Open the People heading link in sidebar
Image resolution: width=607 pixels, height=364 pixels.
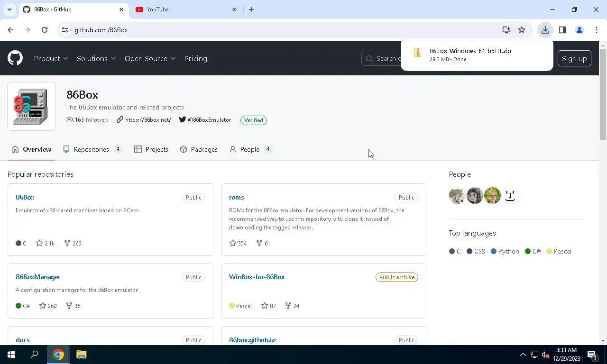click(460, 174)
